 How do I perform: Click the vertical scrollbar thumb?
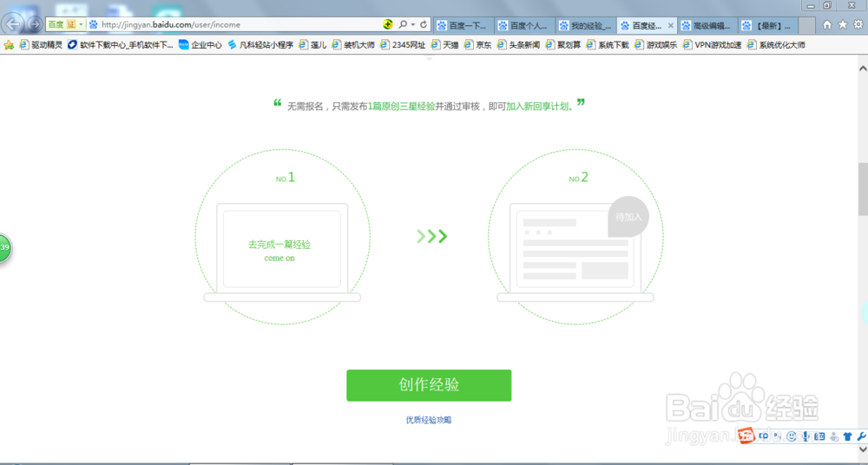click(x=863, y=189)
